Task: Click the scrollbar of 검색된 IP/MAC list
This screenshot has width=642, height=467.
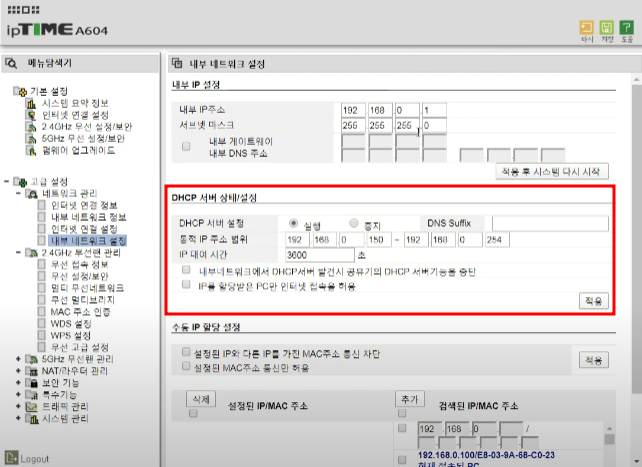Action: click(x=610, y=440)
